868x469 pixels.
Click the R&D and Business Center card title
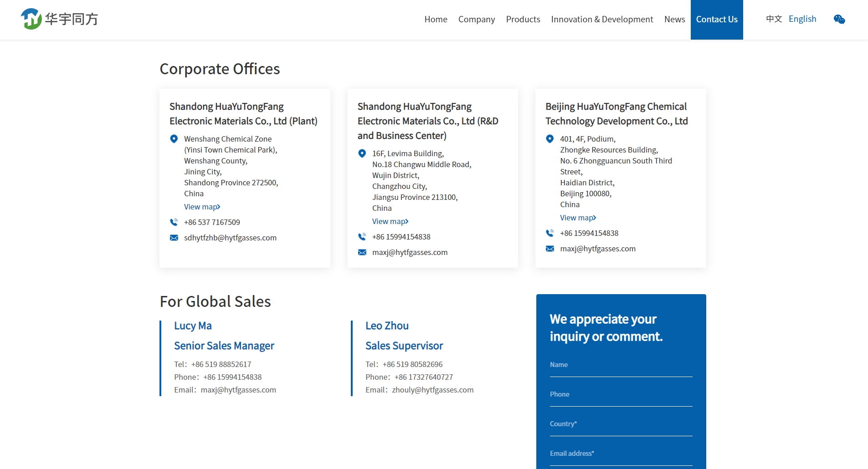click(x=428, y=121)
